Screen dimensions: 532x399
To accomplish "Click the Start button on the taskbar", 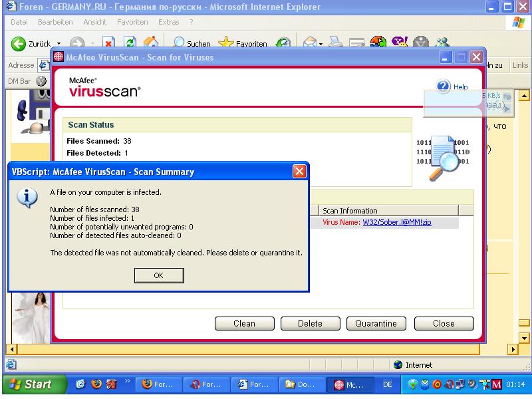I will [34, 384].
